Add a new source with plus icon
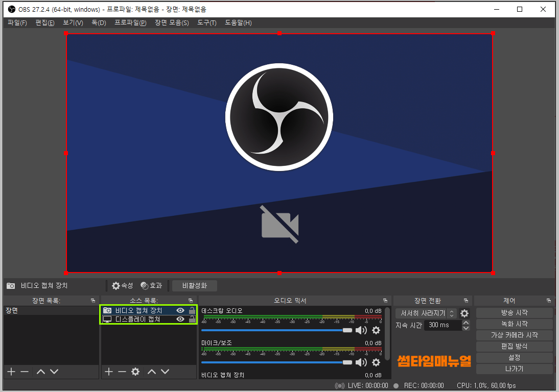 pos(109,372)
